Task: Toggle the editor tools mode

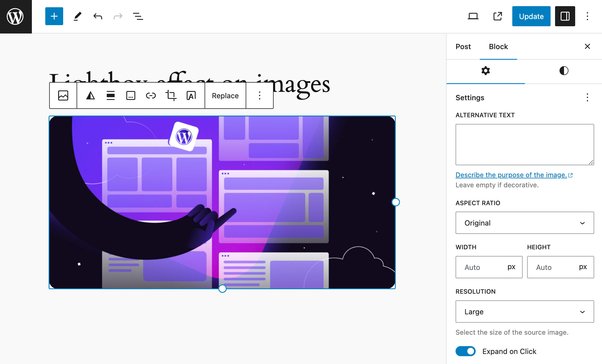Action: [77, 16]
